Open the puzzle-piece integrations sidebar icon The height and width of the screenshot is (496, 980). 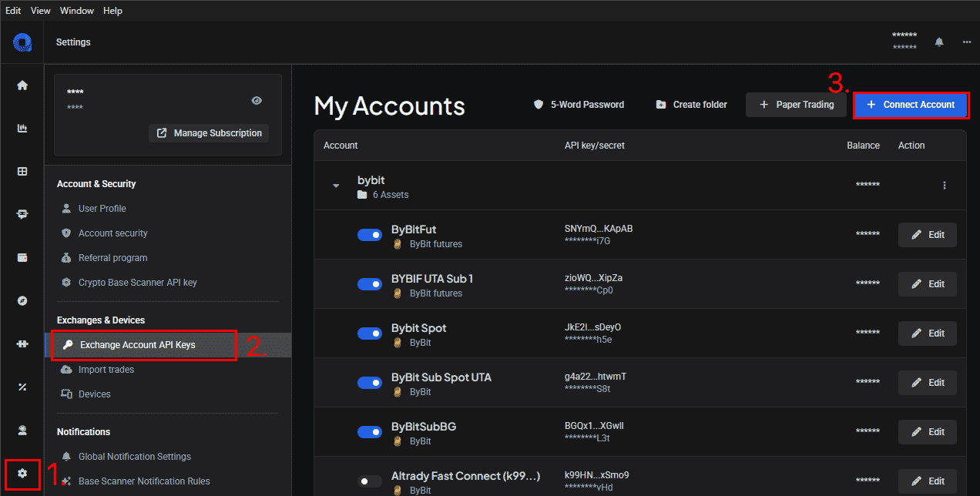coord(22,344)
